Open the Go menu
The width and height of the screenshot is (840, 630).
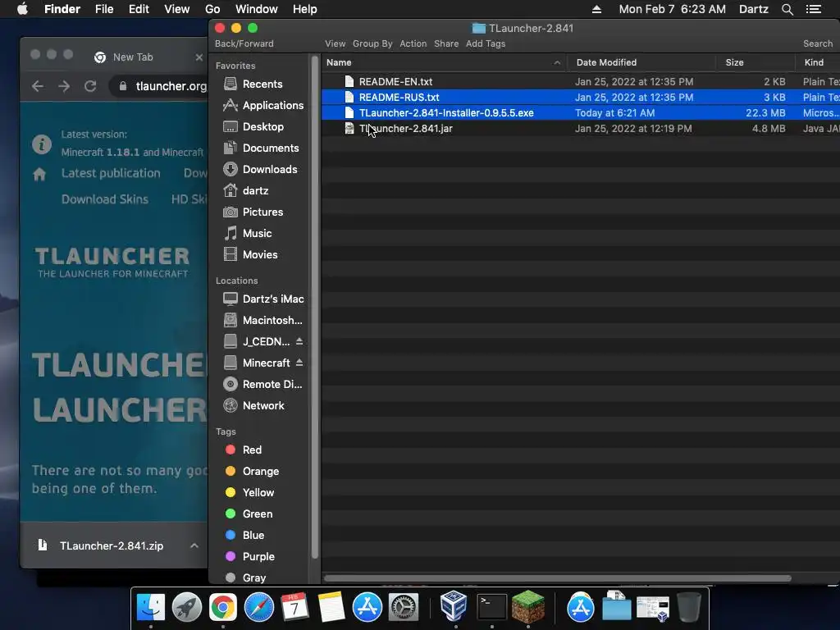(x=212, y=9)
